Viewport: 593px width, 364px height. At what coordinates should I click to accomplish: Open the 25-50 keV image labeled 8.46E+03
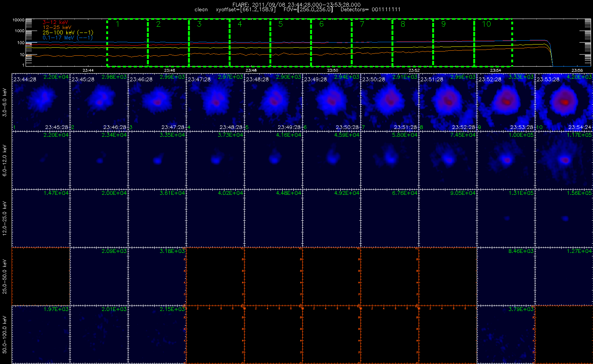(506, 276)
